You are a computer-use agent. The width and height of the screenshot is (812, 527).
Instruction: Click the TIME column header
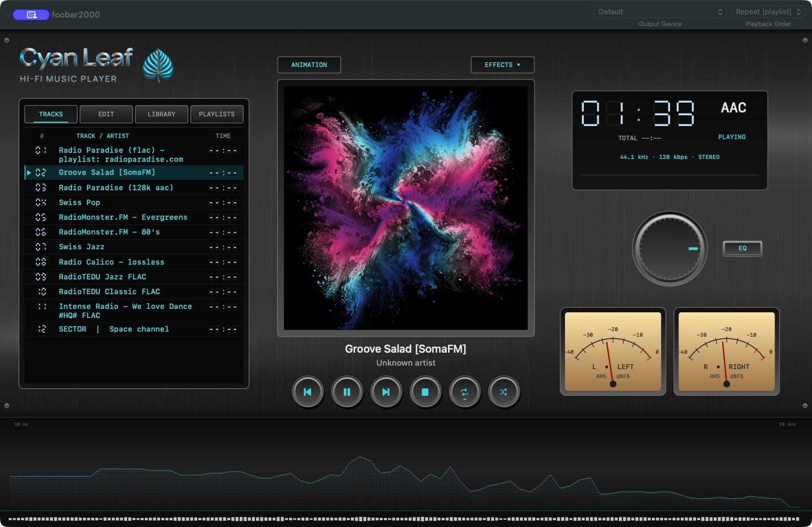coord(223,136)
